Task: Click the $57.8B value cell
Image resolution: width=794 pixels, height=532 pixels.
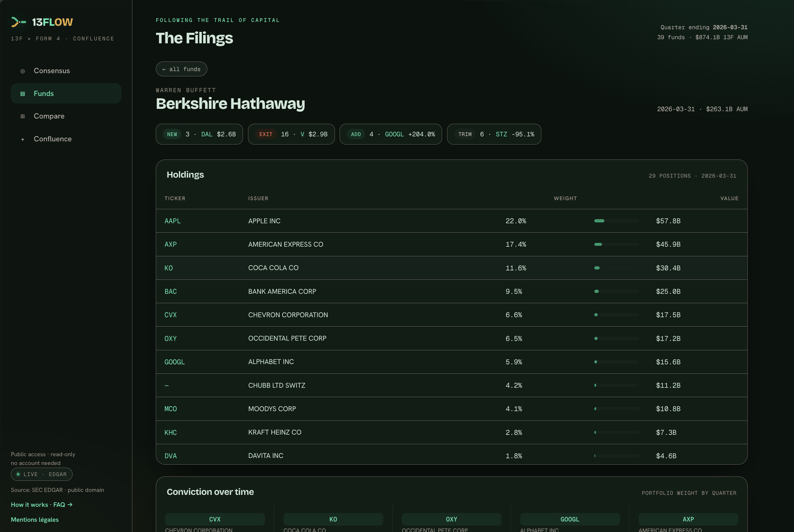Action: pyautogui.click(x=668, y=221)
